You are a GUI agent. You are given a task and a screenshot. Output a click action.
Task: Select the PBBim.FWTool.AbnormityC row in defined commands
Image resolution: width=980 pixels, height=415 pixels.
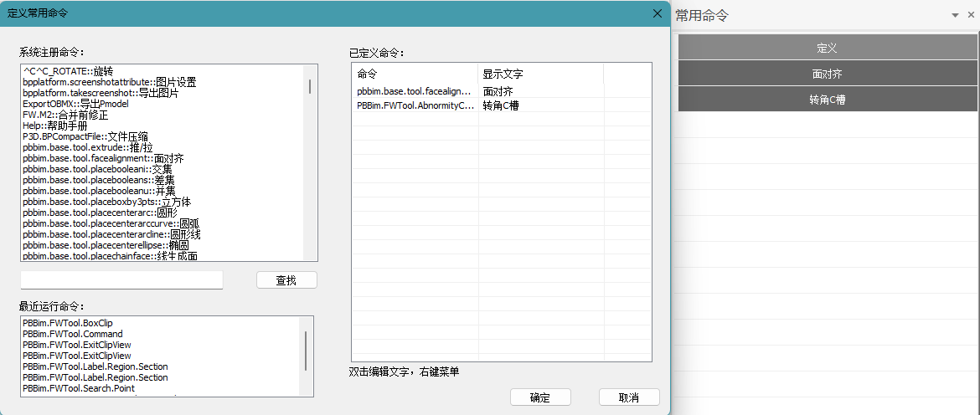click(x=415, y=105)
